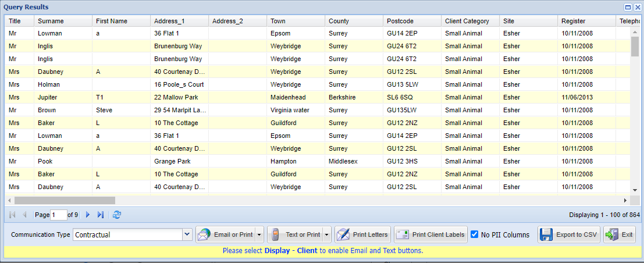644x263 pixels.
Task: Click the vertical scrollbar up arrow
Action: 635,31
